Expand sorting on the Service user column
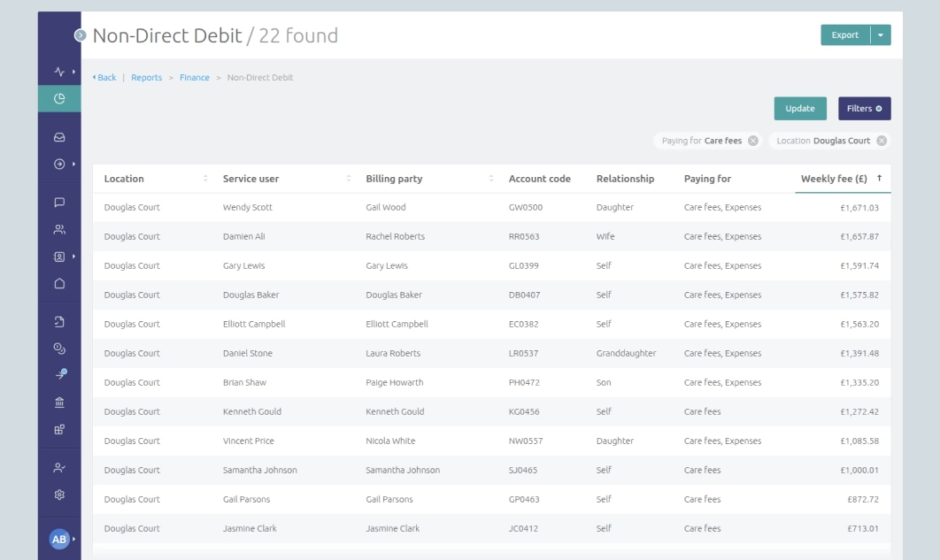The width and height of the screenshot is (940, 560). (347, 177)
